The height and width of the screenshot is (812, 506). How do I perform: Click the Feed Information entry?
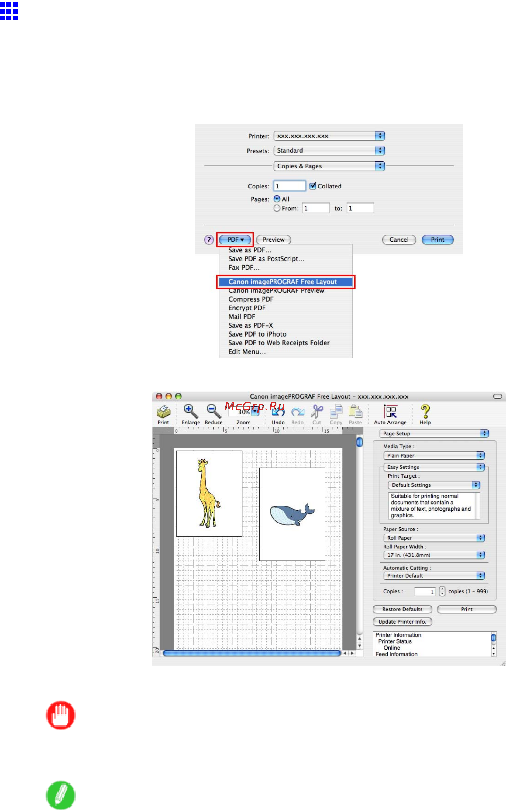pyautogui.click(x=396, y=654)
